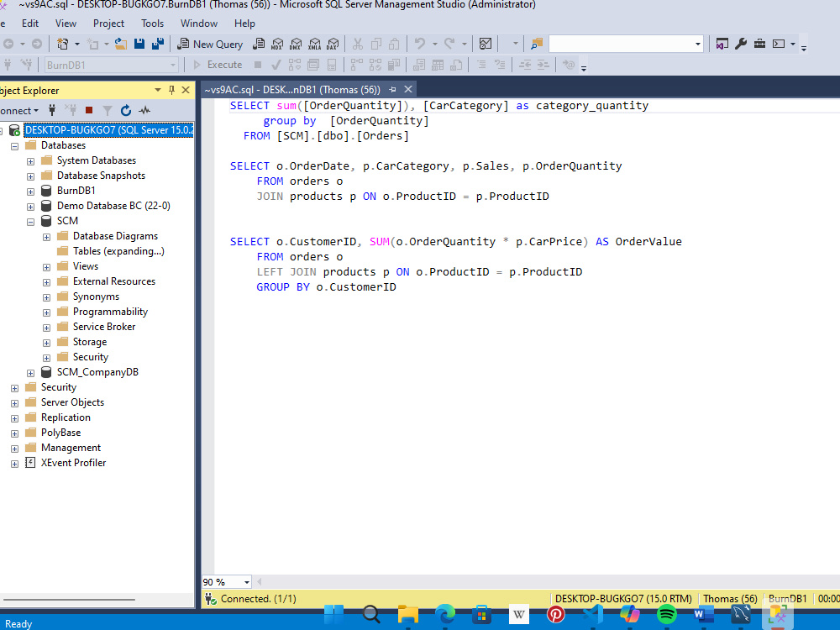Open the Database Engine Query icon
The height and width of the screenshot is (630, 840).
[x=259, y=44]
